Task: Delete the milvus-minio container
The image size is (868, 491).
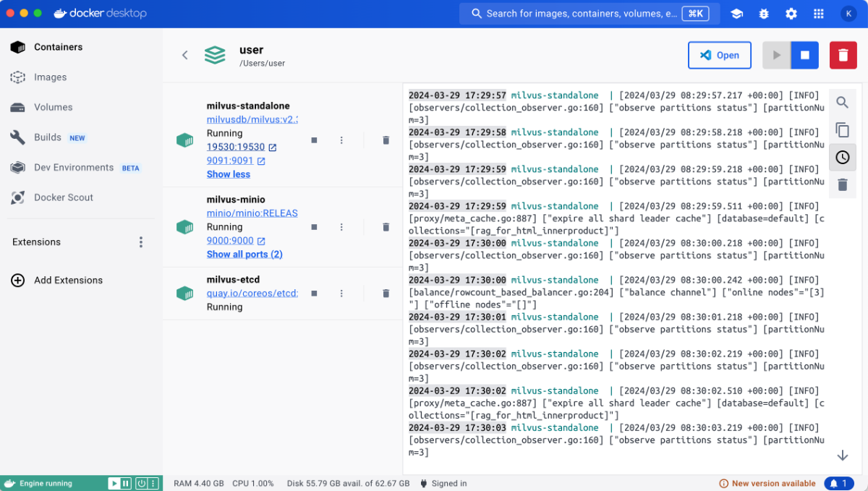Action: coord(386,227)
